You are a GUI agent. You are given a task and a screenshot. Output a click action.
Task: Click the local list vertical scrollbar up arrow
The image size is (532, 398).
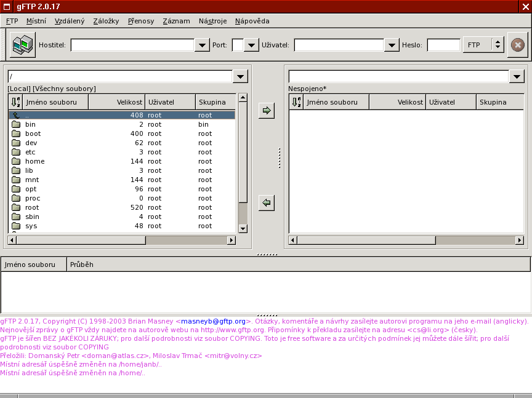(243, 98)
